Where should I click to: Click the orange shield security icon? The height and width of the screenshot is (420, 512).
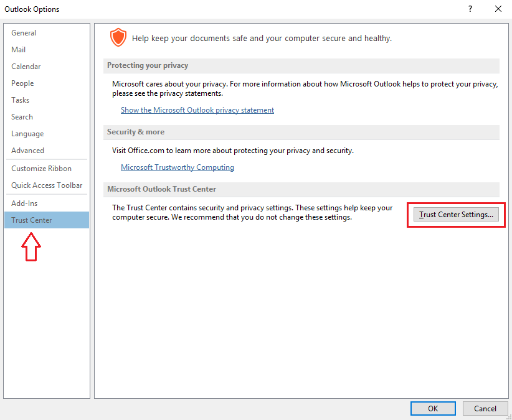pos(118,37)
